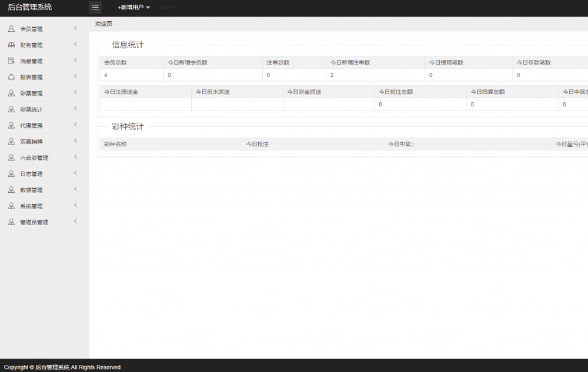Click the 彩票管理 sidebar icon
588x372 pixels.
click(10, 93)
